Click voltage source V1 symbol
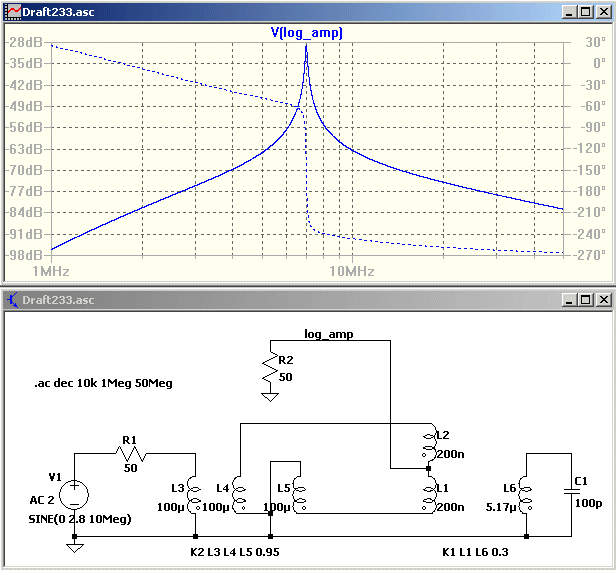Screen dimensions: 616x570 tap(74, 495)
